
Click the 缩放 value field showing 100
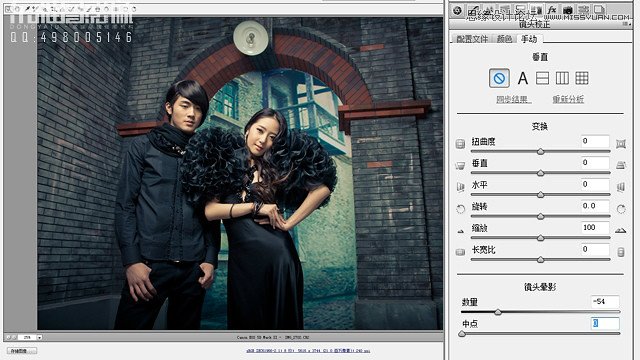(595, 228)
